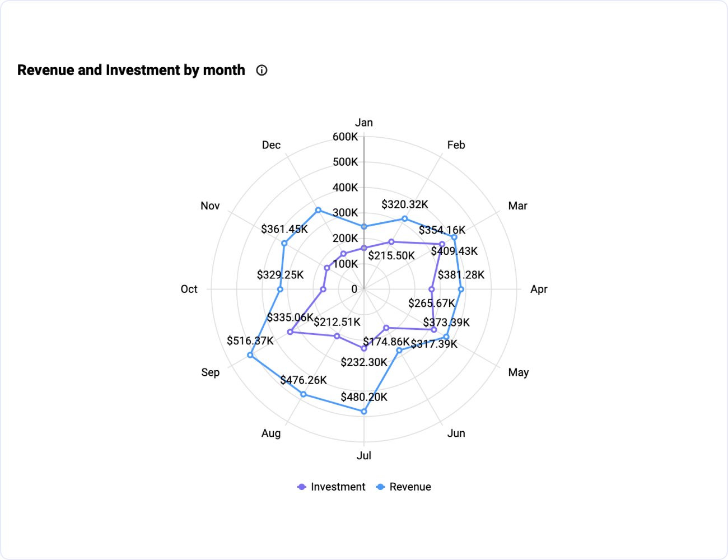Click the info icon beside the chart title
Viewport: 728px width, 560px height.
coord(262,71)
